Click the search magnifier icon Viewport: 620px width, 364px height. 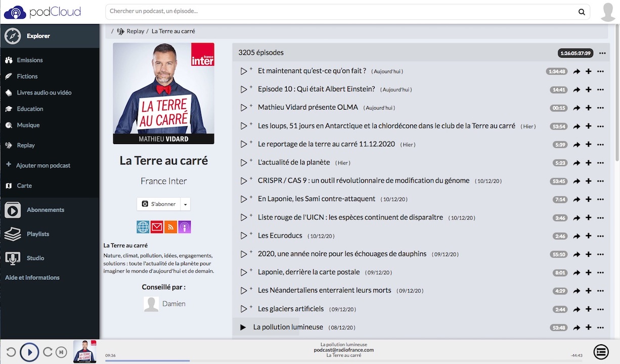click(x=582, y=12)
